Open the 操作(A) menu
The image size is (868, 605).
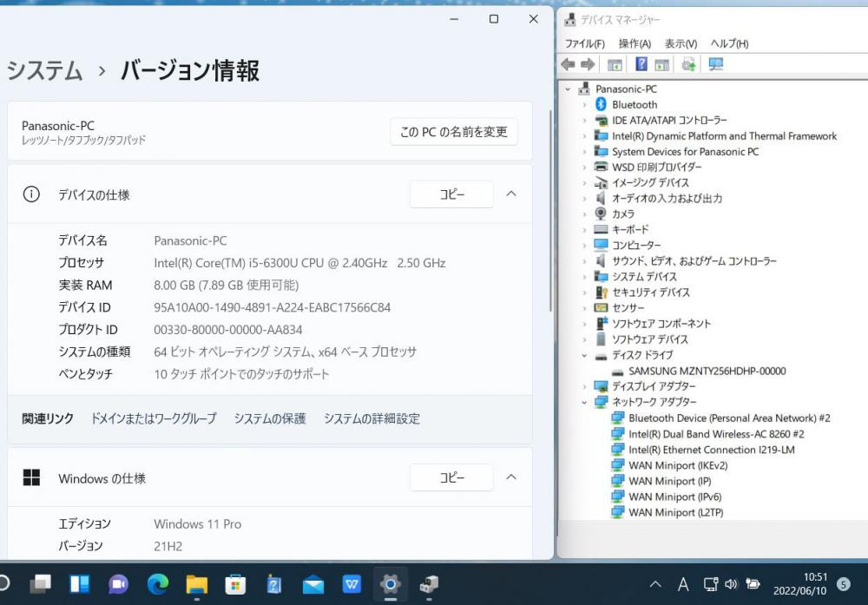pyautogui.click(x=635, y=43)
